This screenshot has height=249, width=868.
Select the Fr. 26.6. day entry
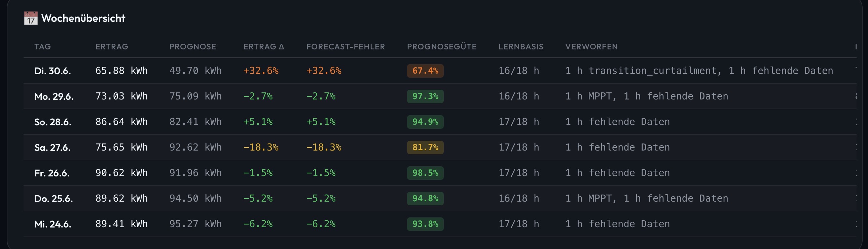[52, 173]
